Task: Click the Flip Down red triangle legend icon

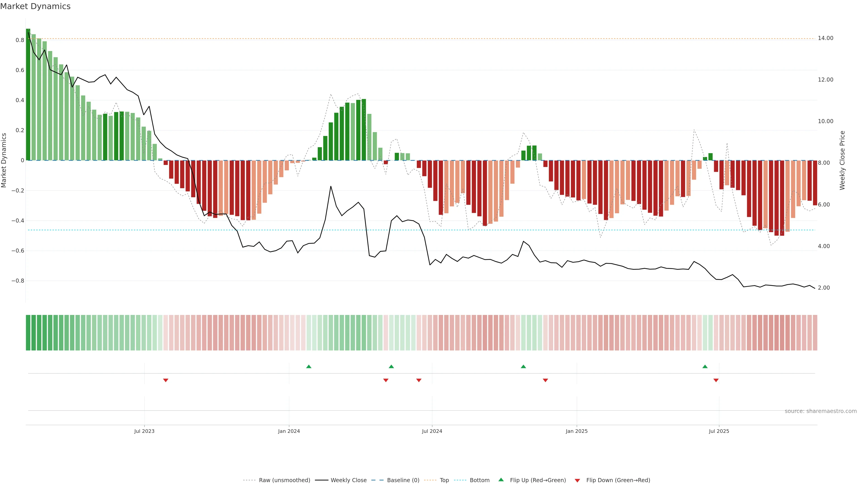Action: point(577,480)
